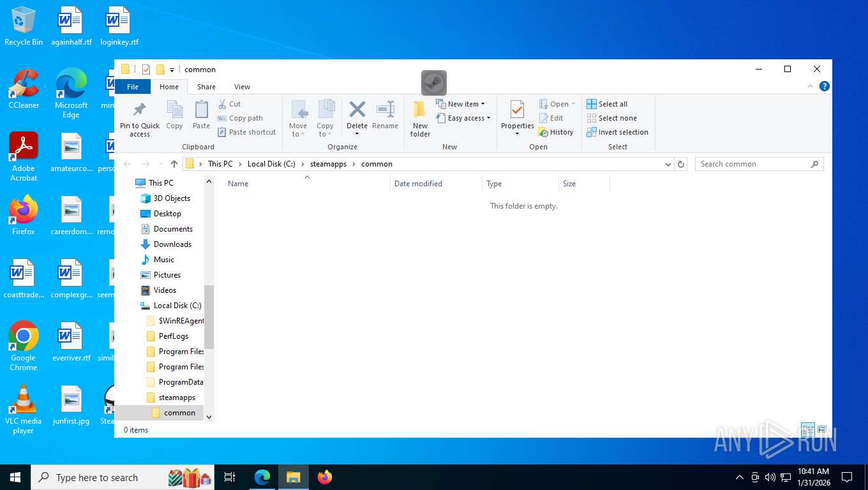
Task: Select ProgramData folder in tree
Action: click(x=181, y=382)
